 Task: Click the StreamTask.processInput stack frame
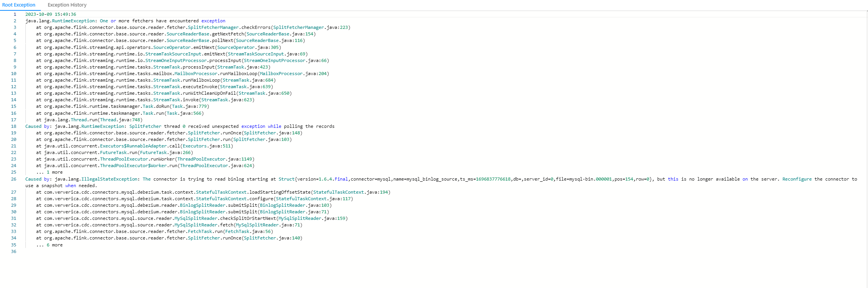click(153, 67)
